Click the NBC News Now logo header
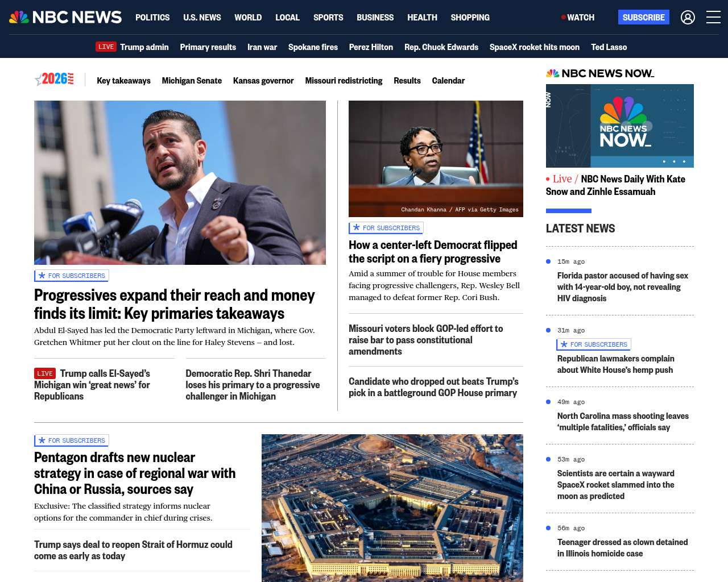This screenshot has width=728, height=582. coord(600,73)
